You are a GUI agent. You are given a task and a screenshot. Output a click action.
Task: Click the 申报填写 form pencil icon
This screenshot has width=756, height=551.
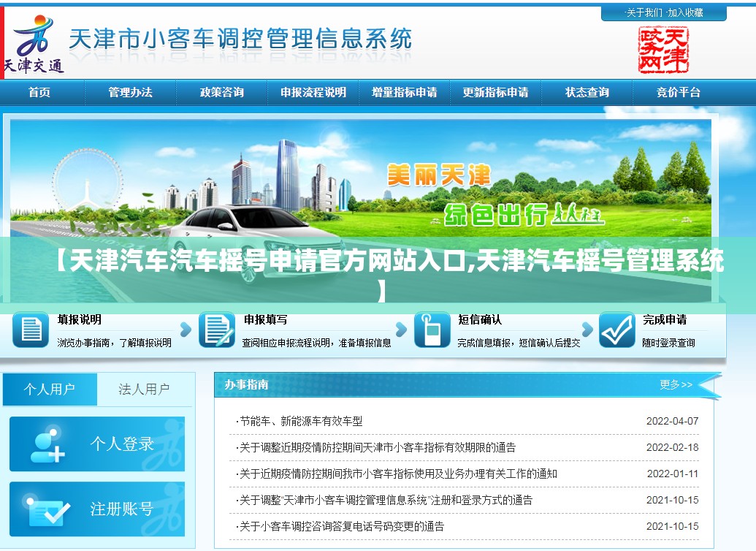click(217, 330)
